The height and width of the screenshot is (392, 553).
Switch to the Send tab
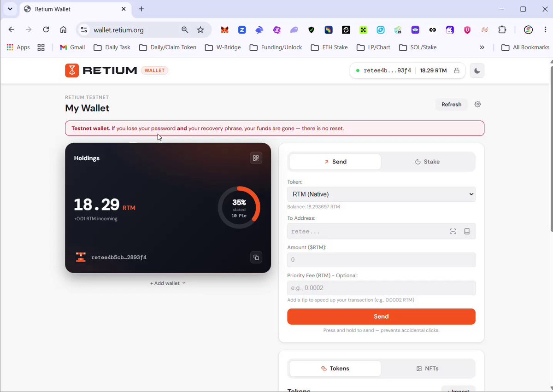coord(335,162)
